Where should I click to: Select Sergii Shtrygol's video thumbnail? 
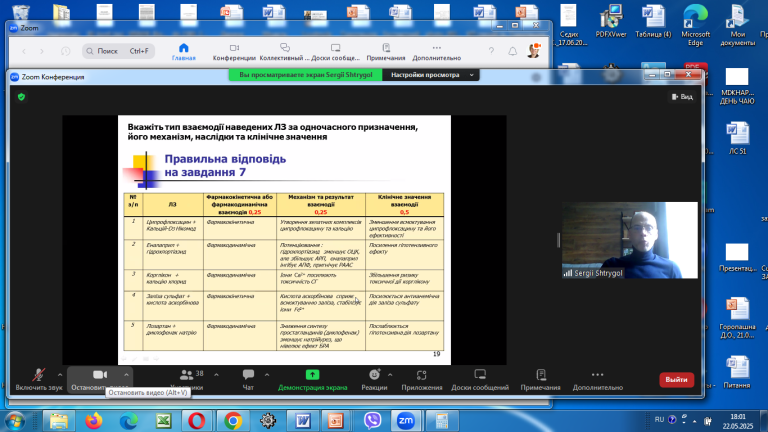click(x=630, y=240)
